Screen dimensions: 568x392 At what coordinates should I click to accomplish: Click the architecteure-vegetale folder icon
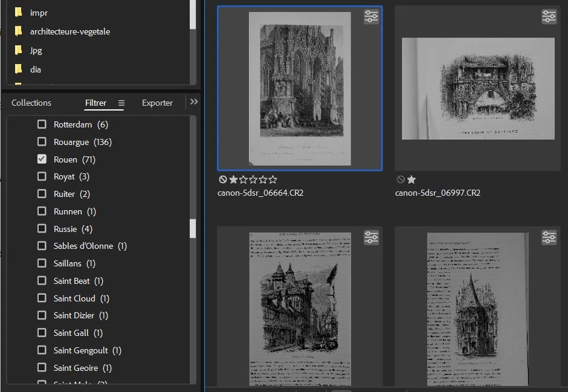pos(19,31)
